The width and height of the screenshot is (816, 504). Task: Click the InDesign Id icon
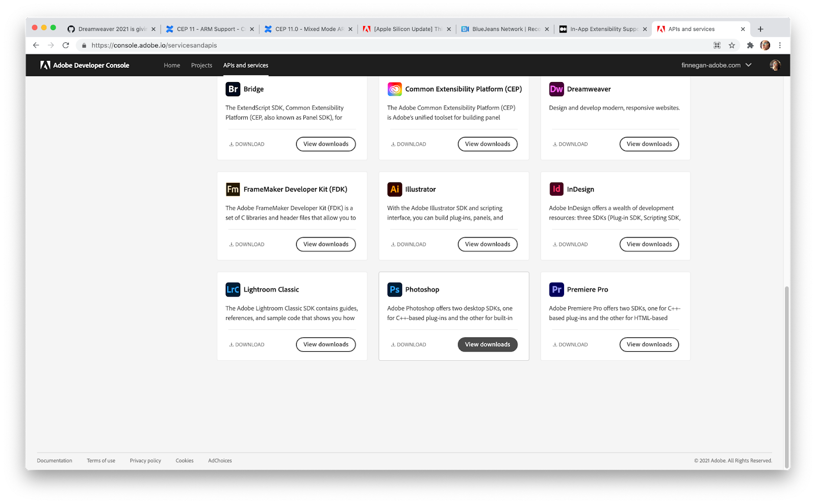(556, 189)
